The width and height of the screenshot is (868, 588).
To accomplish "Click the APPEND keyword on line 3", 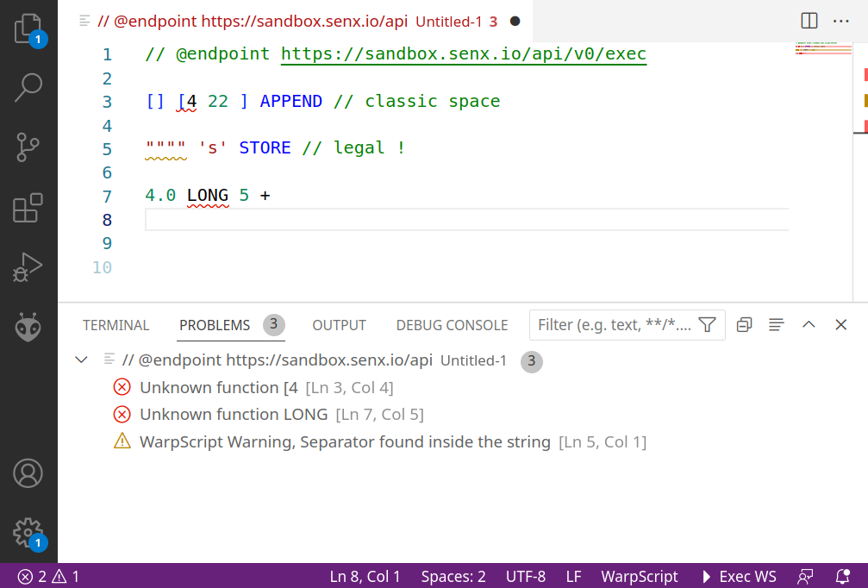I will 291,102.
